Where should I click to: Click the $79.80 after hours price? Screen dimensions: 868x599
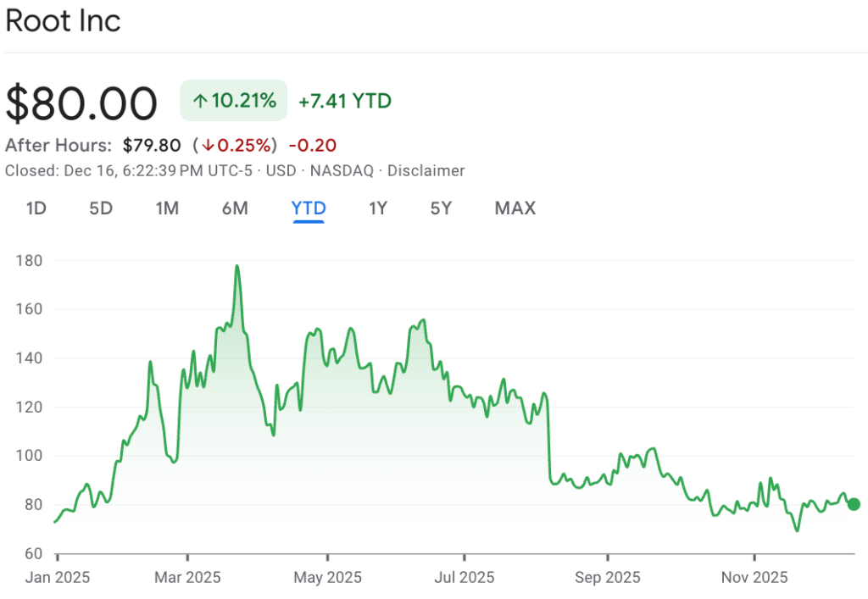[151, 146]
